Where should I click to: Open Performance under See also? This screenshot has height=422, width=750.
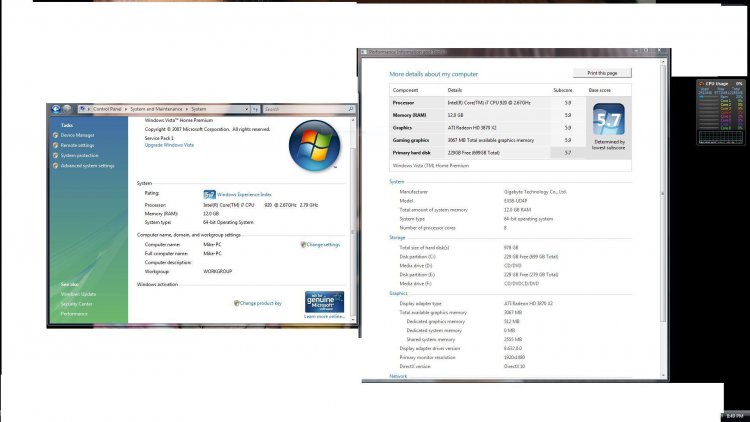coord(74,314)
